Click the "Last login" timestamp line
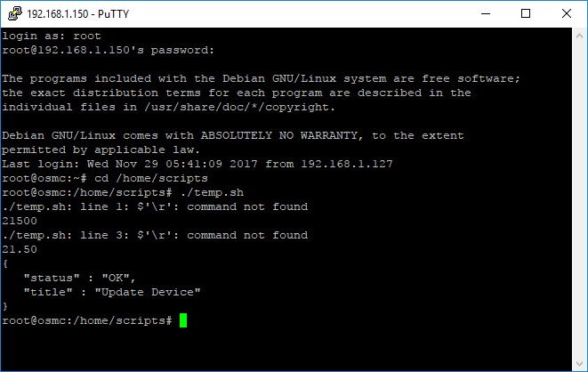 coord(197,164)
